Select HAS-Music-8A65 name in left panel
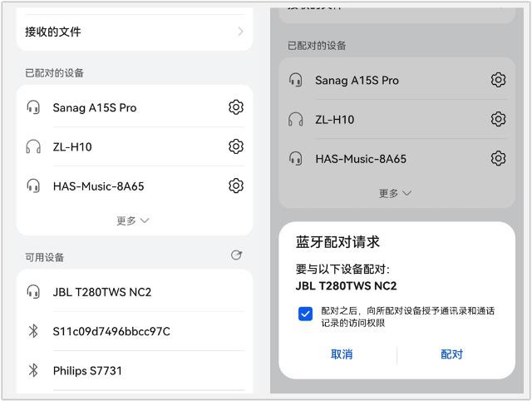 pyautogui.click(x=98, y=186)
